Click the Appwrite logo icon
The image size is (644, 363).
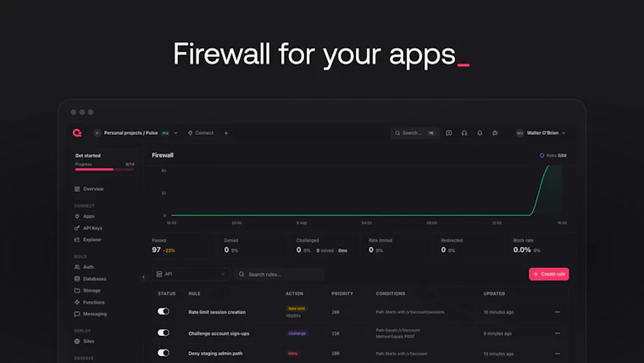tap(77, 133)
